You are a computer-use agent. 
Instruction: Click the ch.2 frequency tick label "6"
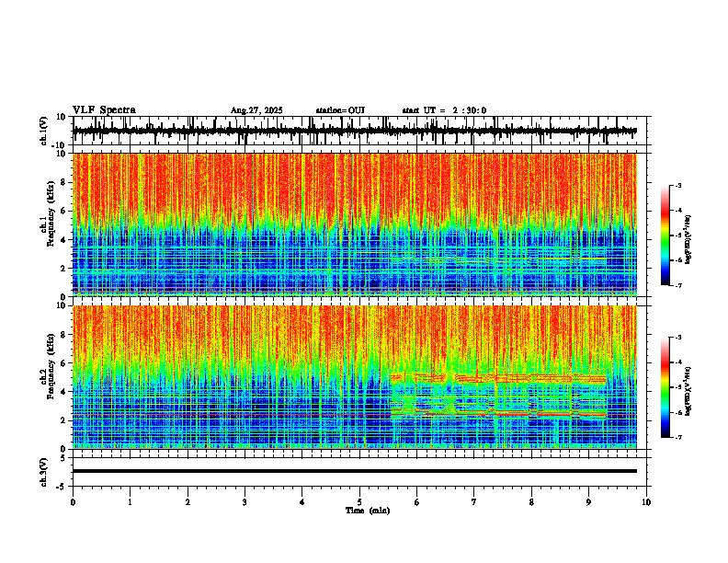(x=63, y=363)
